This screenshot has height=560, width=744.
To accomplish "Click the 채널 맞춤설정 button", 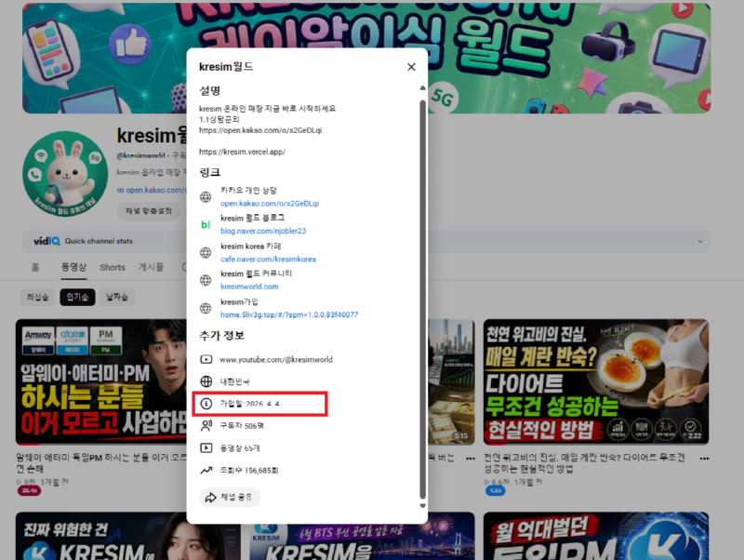I will click(149, 211).
